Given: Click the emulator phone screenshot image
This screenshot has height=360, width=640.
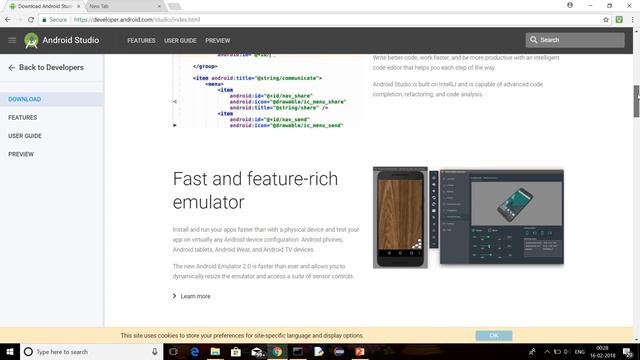Looking at the screenshot, I should (x=400, y=218).
